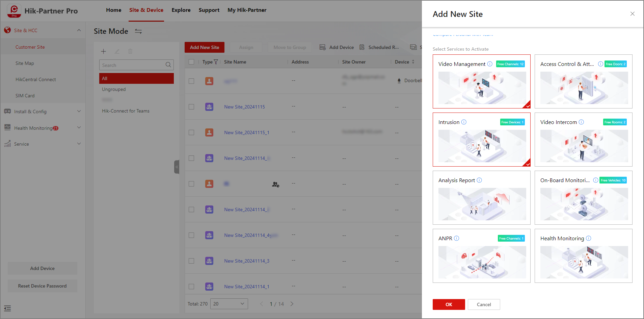The image size is (644, 319).
Task: Click OK to confirm the new site
Action: 449,304
